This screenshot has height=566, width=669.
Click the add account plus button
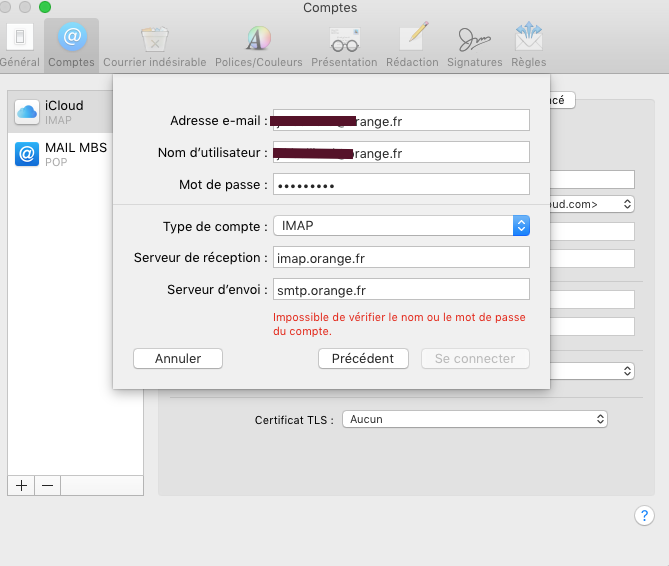[x=21, y=485]
